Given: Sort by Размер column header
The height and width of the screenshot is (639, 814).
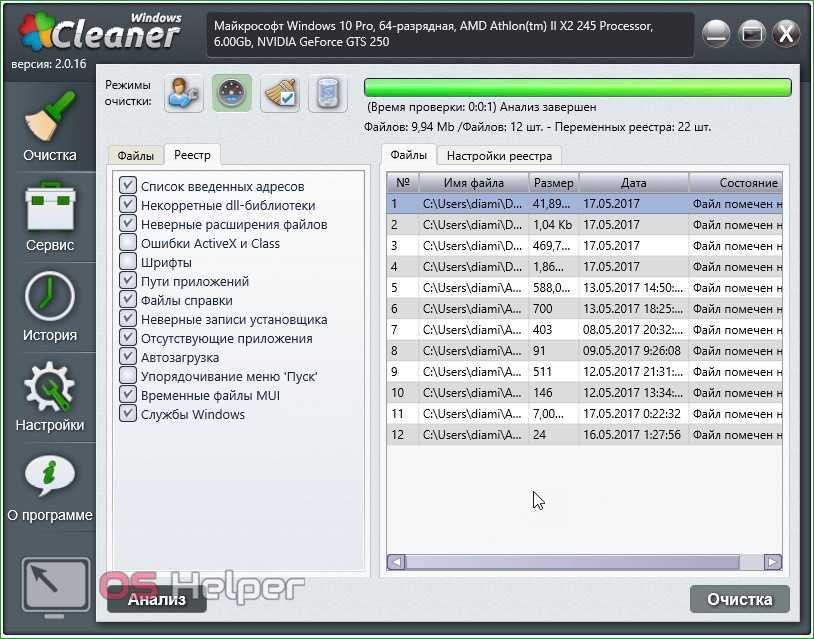Looking at the screenshot, I should click(554, 183).
